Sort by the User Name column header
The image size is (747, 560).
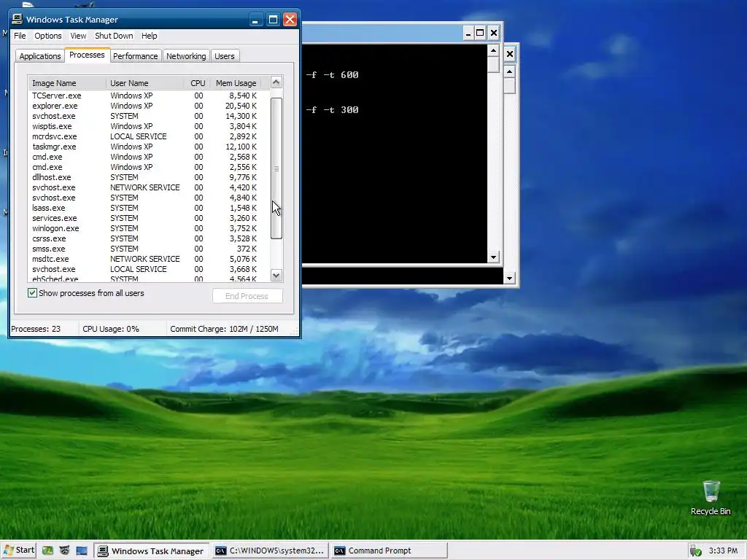[x=145, y=83]
